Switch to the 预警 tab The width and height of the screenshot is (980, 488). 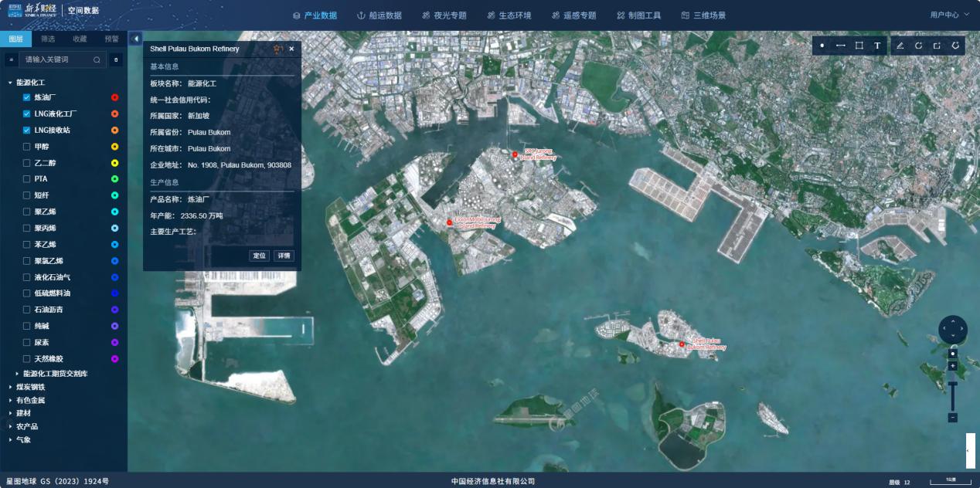111,39
